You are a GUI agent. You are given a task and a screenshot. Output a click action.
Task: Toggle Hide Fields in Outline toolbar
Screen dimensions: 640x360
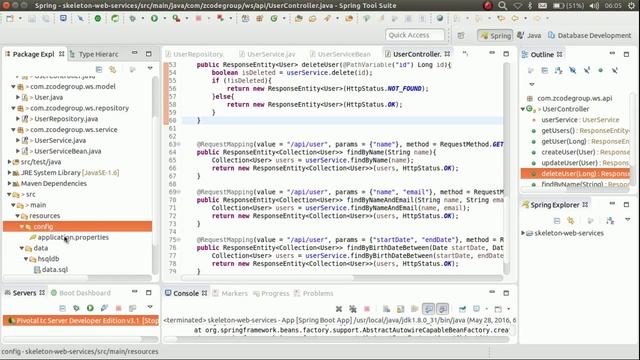(573, 71)
